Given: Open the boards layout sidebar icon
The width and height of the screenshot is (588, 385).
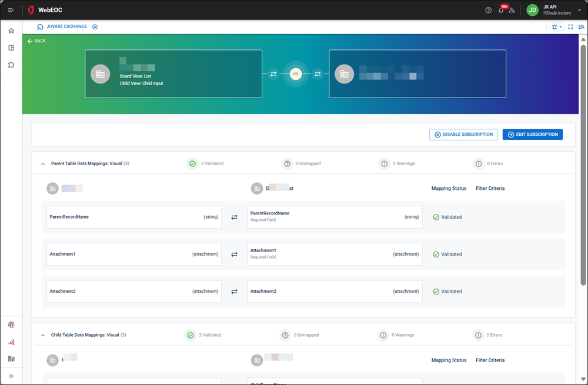Looking at the screenshot, I should pos(11,48).
